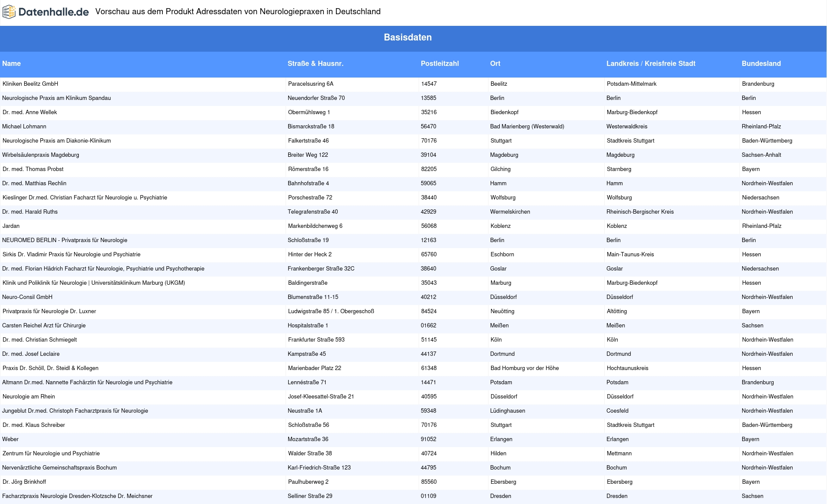This screenshot has width=827, height=504.
Task: Select the Landkreis / Kreisfreie Stadt header
Action: click(651, 64)
